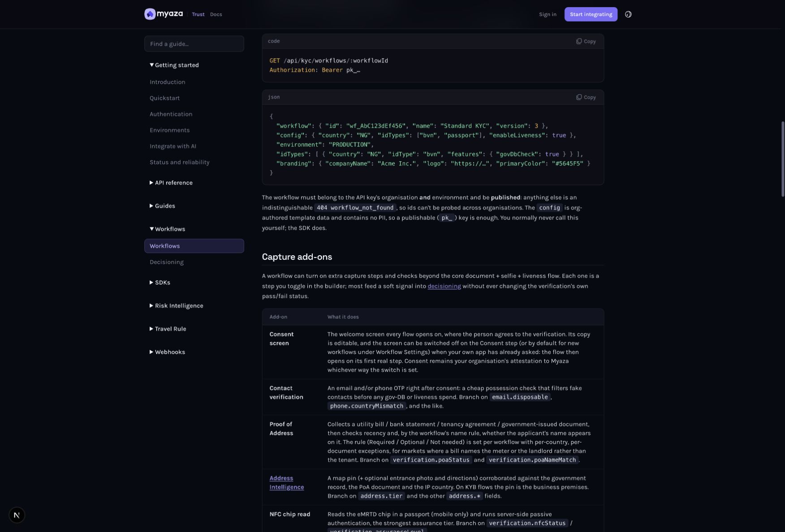
Task: Select the Contact verification row label
Action: [x=286, y=393]
